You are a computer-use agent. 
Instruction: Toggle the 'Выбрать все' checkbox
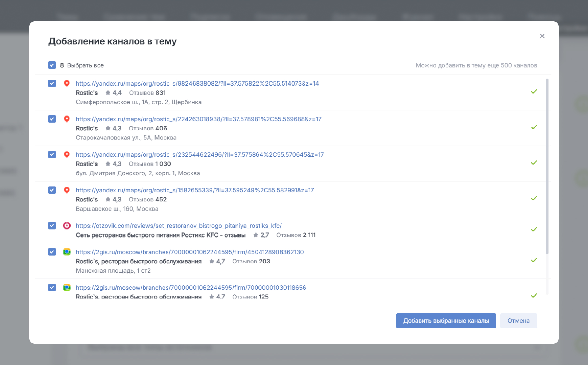(x=52, y=65)
